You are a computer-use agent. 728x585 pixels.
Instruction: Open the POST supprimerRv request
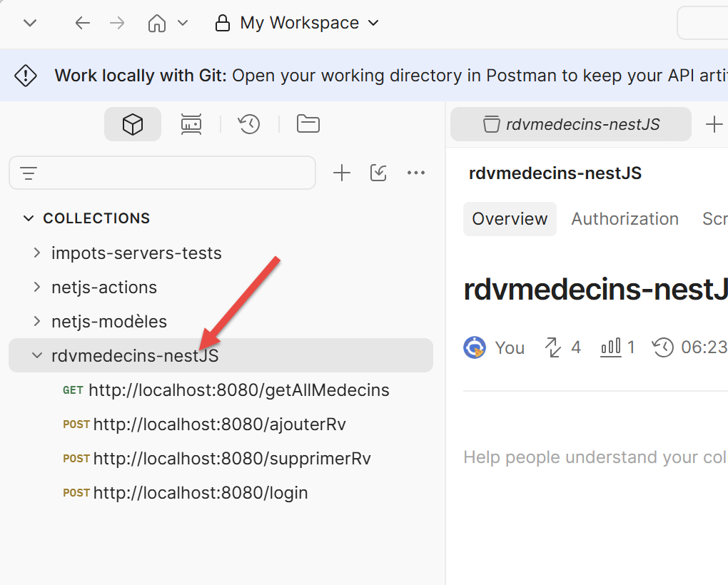point(217,459)
